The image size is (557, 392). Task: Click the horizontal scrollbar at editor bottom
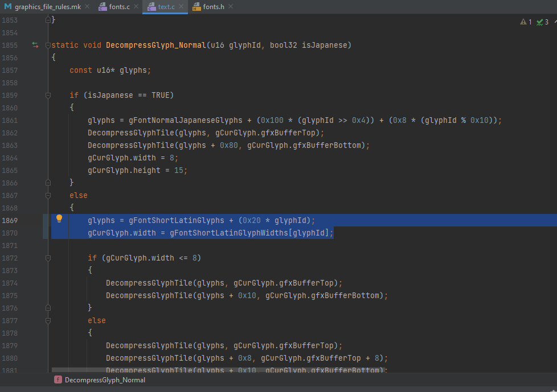[216, 370]
